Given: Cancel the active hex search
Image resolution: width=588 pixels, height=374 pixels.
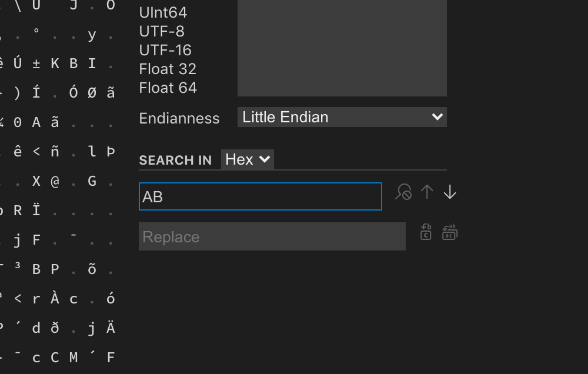Looking at the screenshot, I should [404, 192].
